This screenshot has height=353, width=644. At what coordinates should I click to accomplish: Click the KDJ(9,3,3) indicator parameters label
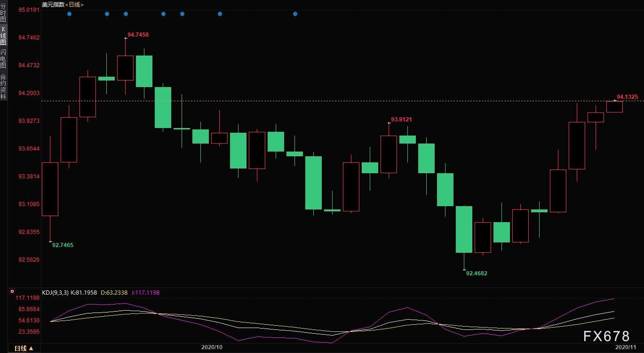(56, 293)
